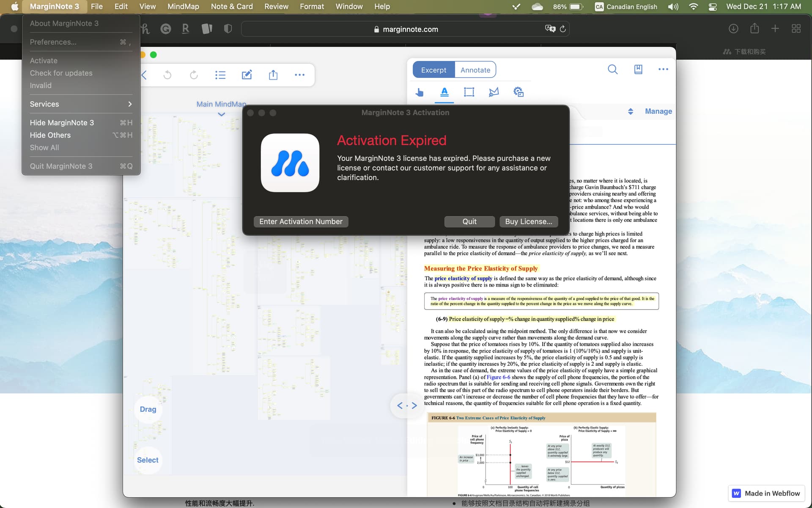This screenshot has width=812, height=508.
Task: Open the Wi-Fi status menu
Action: (694, 6)
